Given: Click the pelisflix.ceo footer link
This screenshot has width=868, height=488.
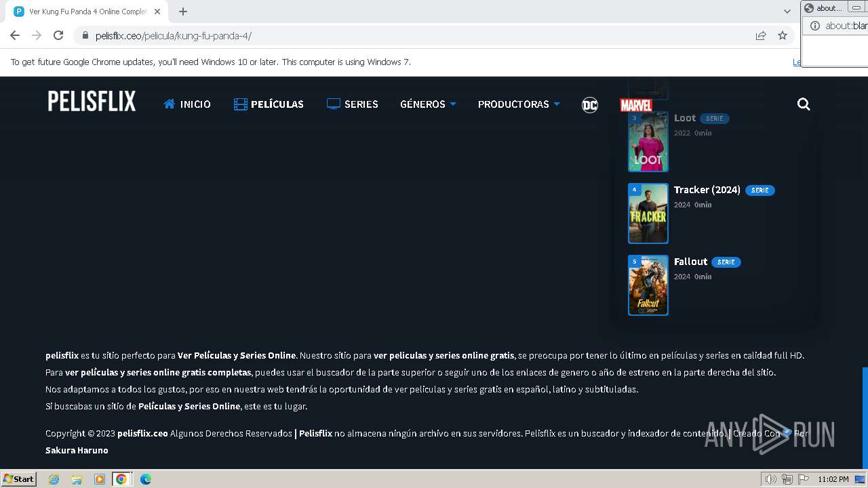Looking at the screenshot, I should pyautogui.click(x=142, y=433).
